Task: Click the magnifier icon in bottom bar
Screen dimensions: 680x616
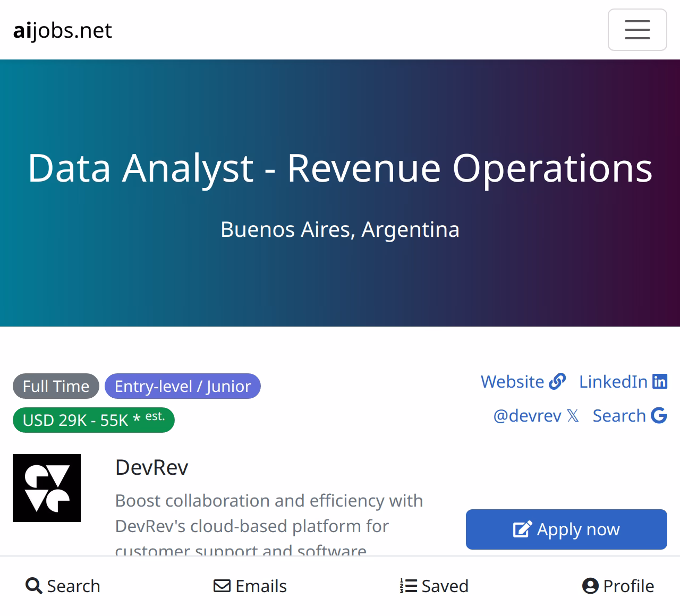Action: click(x=33, y=586)
